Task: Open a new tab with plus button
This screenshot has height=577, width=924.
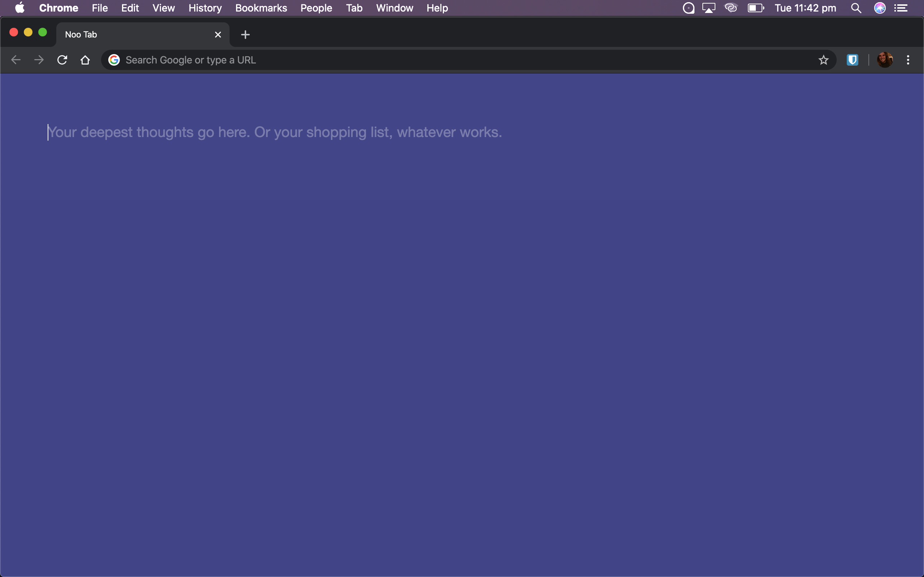Action: (x=245, y=35)
